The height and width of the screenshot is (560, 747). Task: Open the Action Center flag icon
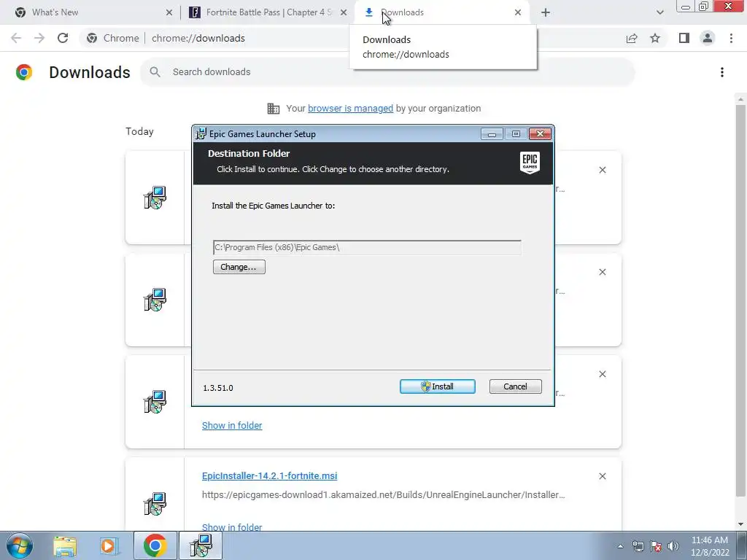click(x=656, y=546)
